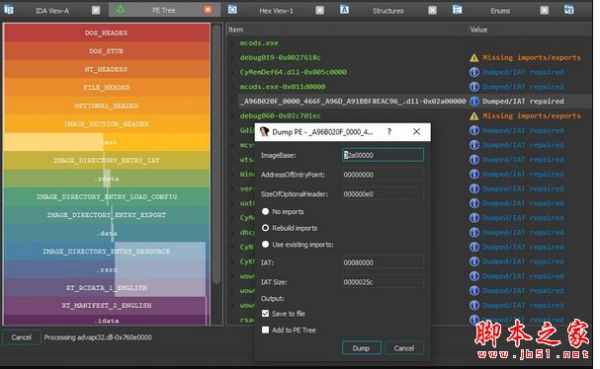
Task: Click Dumped/IAT repaired for CyMemDef64.dll
Action: pos(523,72)
